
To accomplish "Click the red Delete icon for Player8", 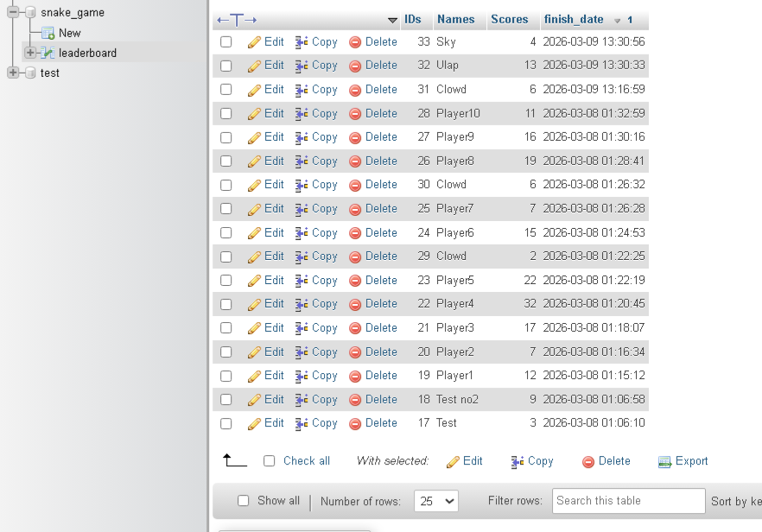I will click(x=355, y=161).
